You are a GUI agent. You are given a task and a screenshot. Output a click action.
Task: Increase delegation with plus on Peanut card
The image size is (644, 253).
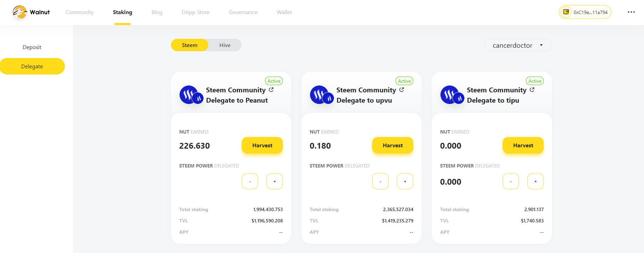275,181
